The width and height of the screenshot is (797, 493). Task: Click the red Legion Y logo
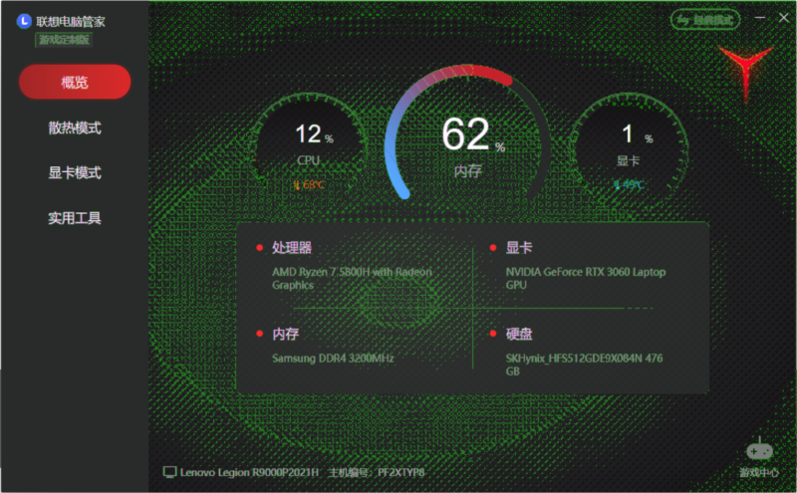click(745, 70)
